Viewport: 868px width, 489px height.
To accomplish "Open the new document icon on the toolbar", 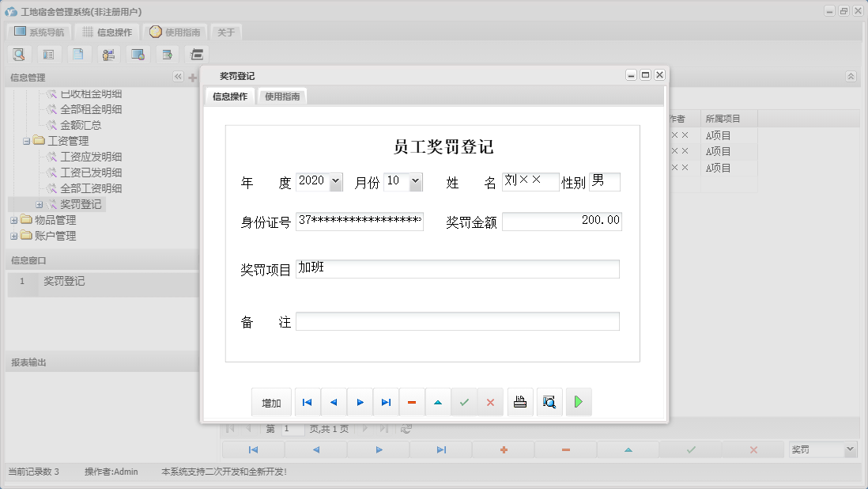I will (78, 54).
